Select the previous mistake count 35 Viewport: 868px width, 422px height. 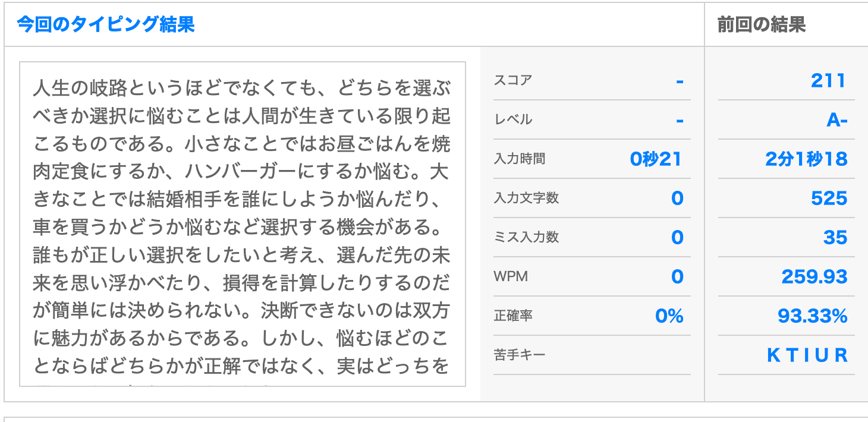pos(835,237)
